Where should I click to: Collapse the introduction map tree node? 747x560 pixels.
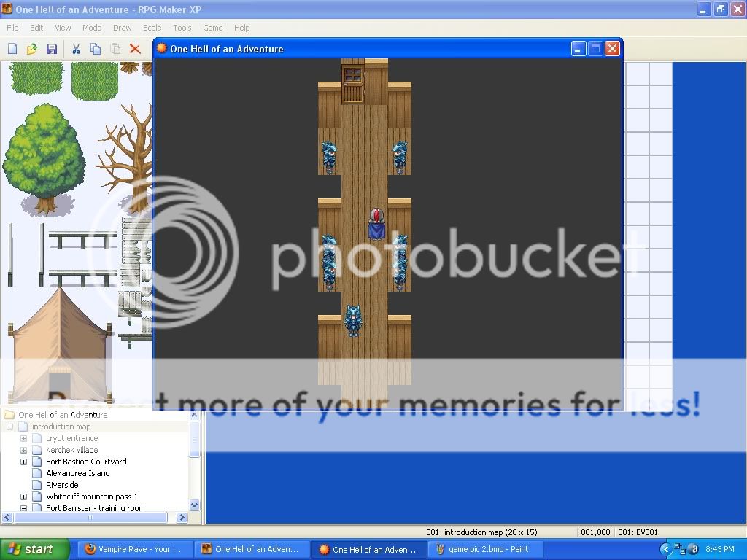coord(9,427)
